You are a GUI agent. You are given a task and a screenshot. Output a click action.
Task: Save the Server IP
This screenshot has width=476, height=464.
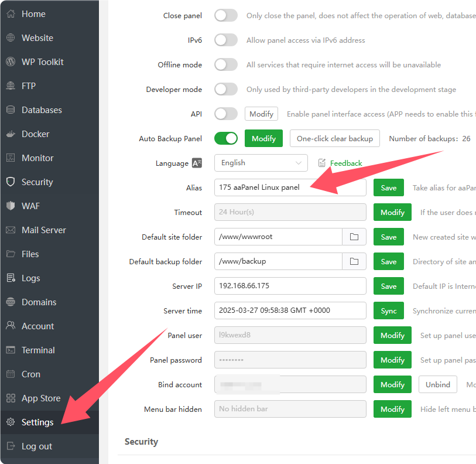(389, 286)
